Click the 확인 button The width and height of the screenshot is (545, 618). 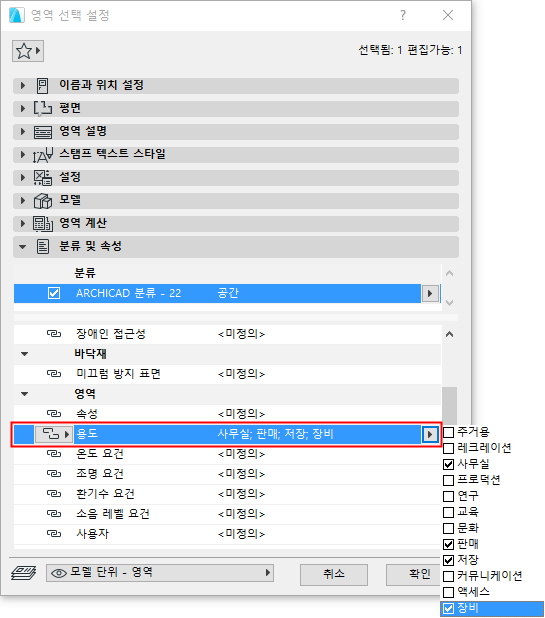click(x=415, y=574)
